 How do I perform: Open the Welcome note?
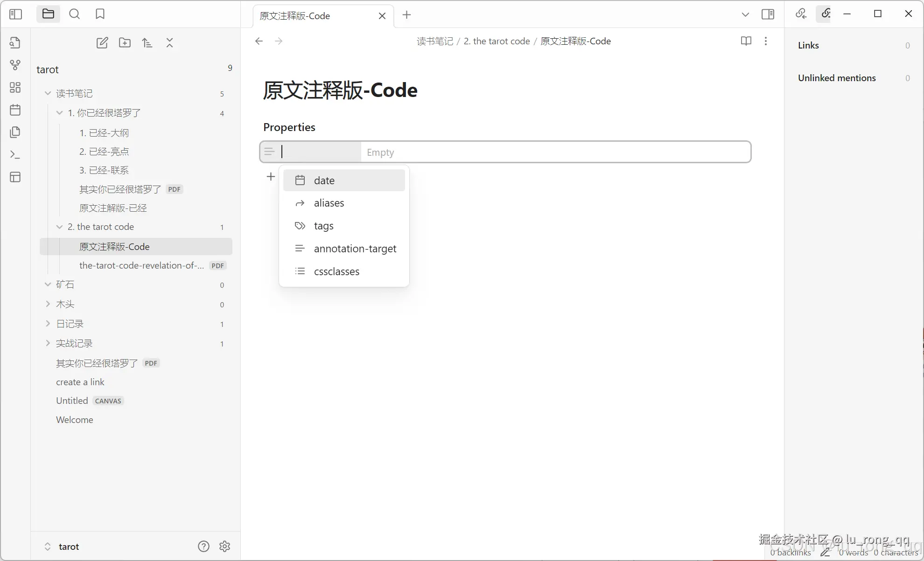point(74,420)
